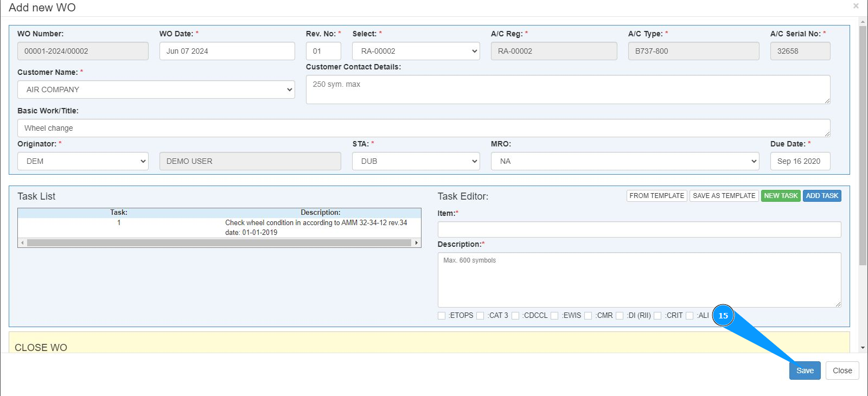Image resolution: width=868 pixels, height=396 pixels.
Task: Toggle the EWIS checkbox
Action: tap(554, 316)
